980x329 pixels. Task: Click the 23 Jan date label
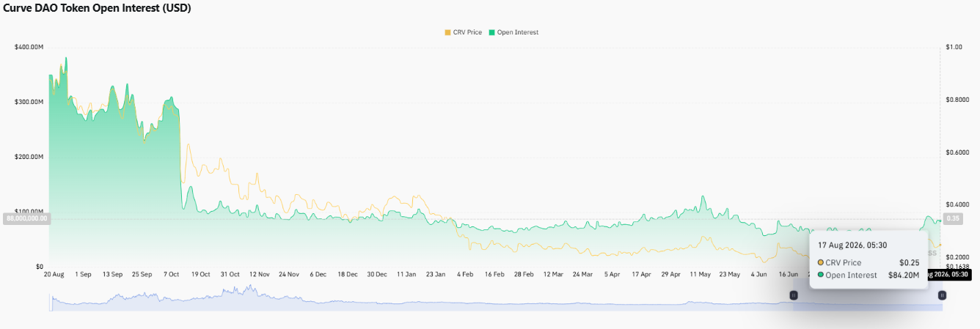pyautogui.click(x=435, y=274)
